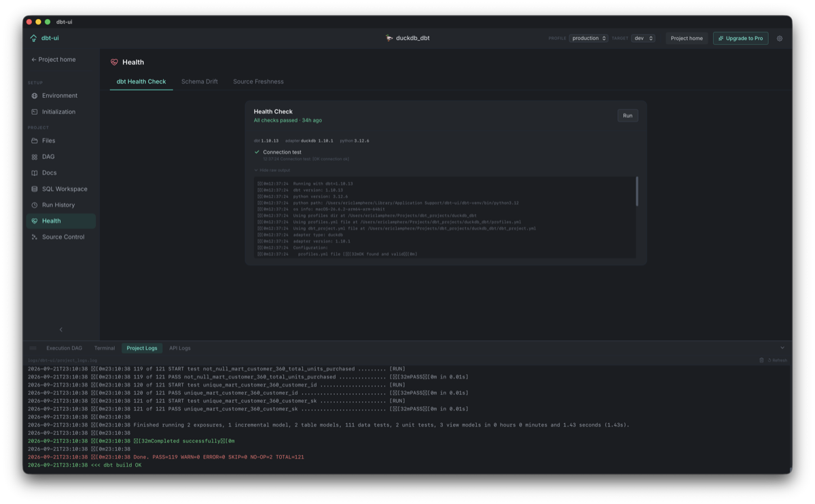This screenshot has height=504, width=815.
Task: Click the Files folder icon
Action: (35, 141)
